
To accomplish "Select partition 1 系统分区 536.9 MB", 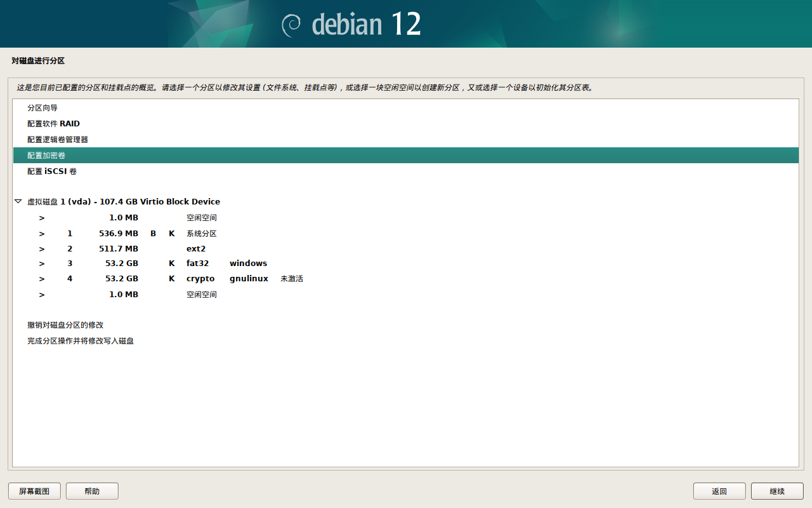I will [x=406, y=234].
